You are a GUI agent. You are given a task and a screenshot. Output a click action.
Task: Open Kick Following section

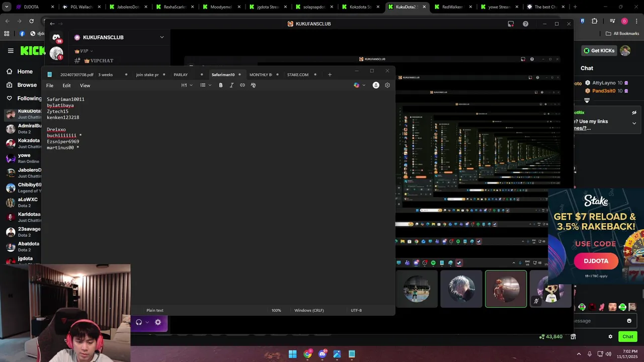coord(24,99)
